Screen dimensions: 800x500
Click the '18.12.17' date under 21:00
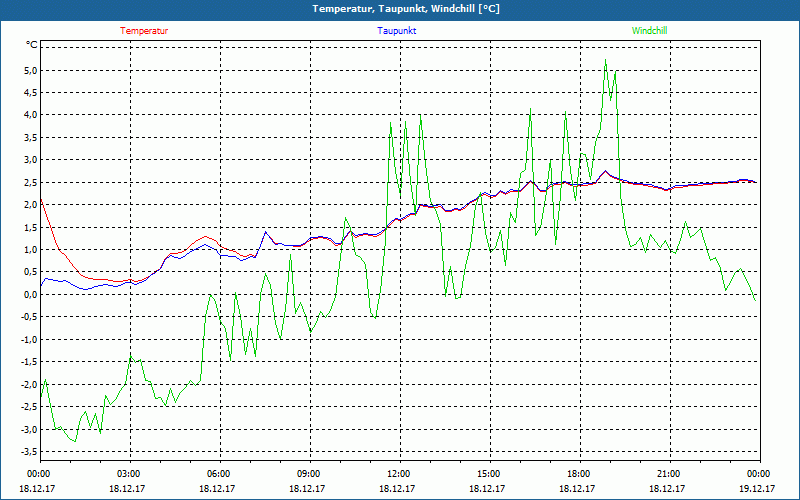coord(666,488)
